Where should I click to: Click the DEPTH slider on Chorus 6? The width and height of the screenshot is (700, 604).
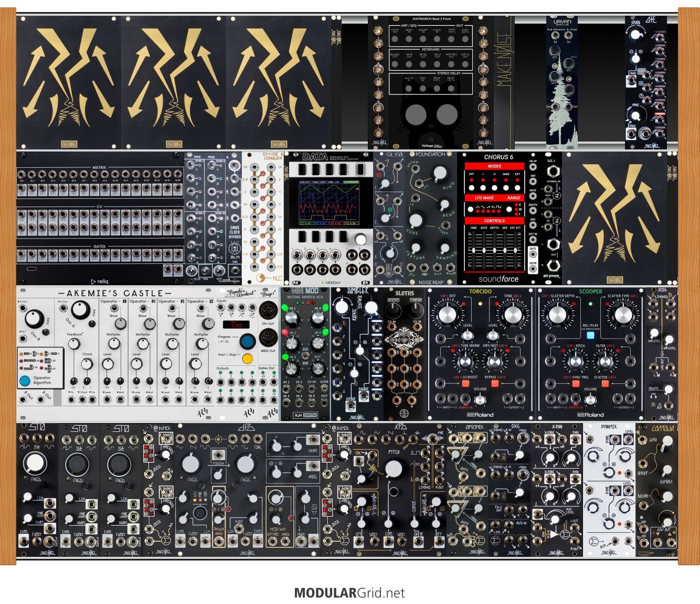[494, 250]
